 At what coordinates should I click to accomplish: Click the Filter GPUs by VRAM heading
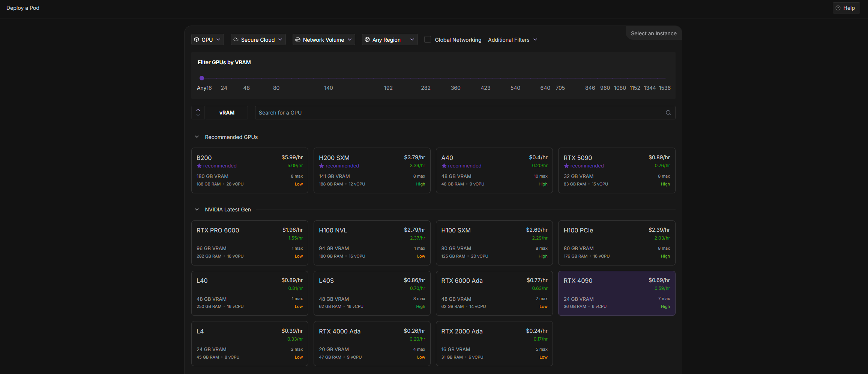[224, 62]
